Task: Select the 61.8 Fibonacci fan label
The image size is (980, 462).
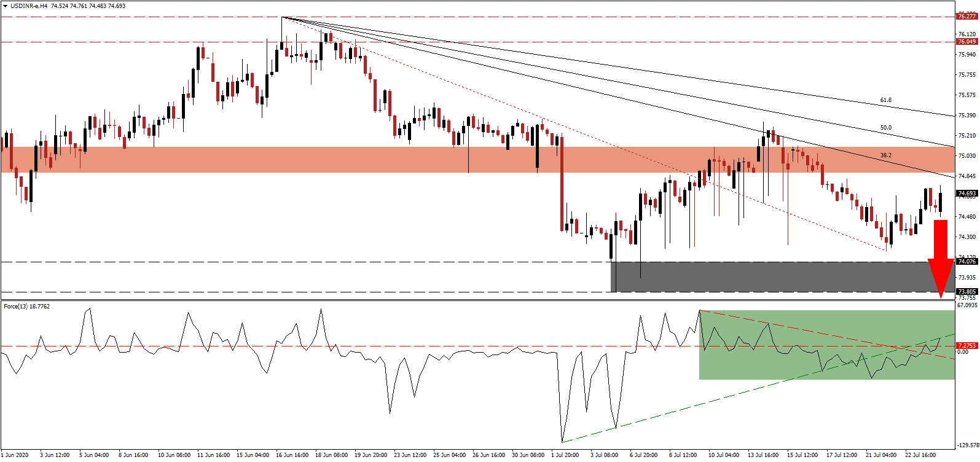Action: point(885,100)
